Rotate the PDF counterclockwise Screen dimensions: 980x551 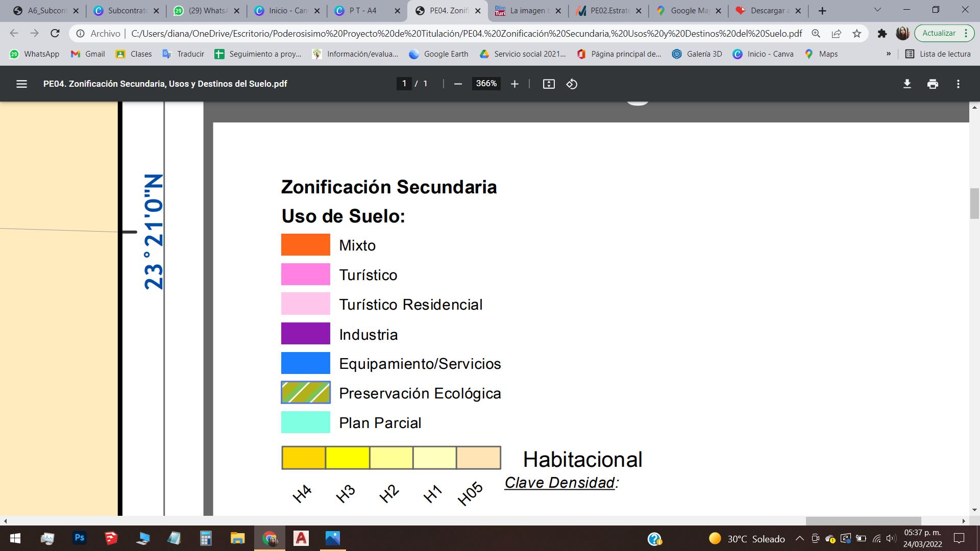coord(572,84)
